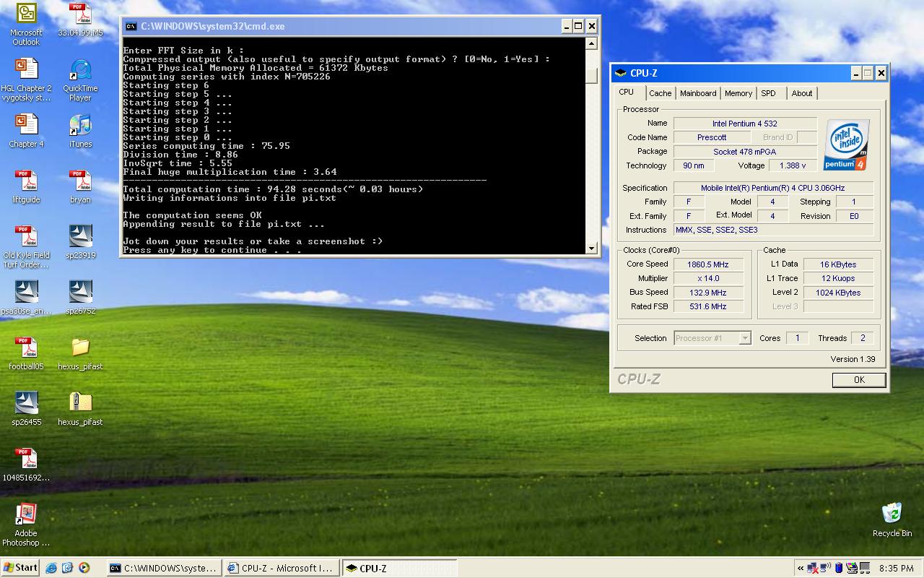Viewport: 924px width, 578px height.
Task: Click the cmd window scrollbar thumb
Action: [x=592, y=77]
